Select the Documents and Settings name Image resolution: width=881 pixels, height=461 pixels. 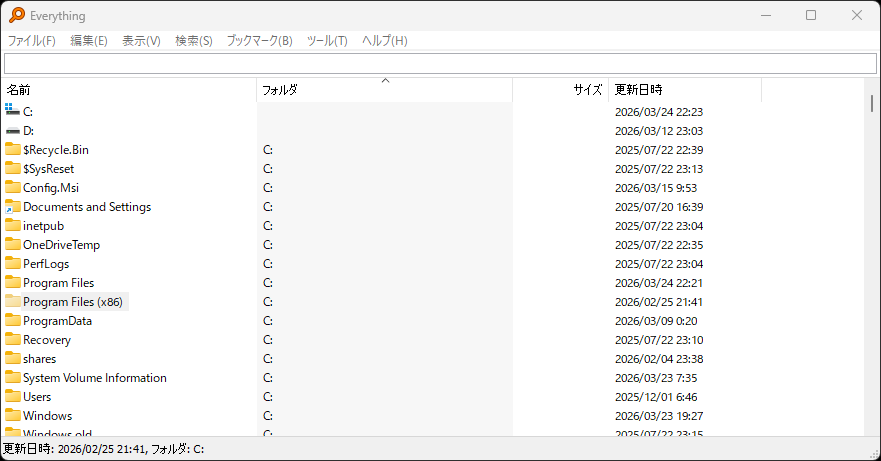[87, 207]
